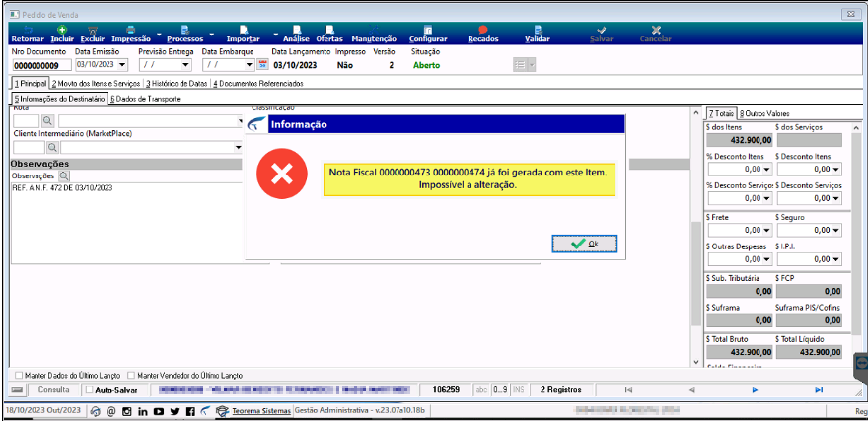Viewport: 868px width, 421px height.
Task: Jump to last record arrow
Action: point(819,390)
